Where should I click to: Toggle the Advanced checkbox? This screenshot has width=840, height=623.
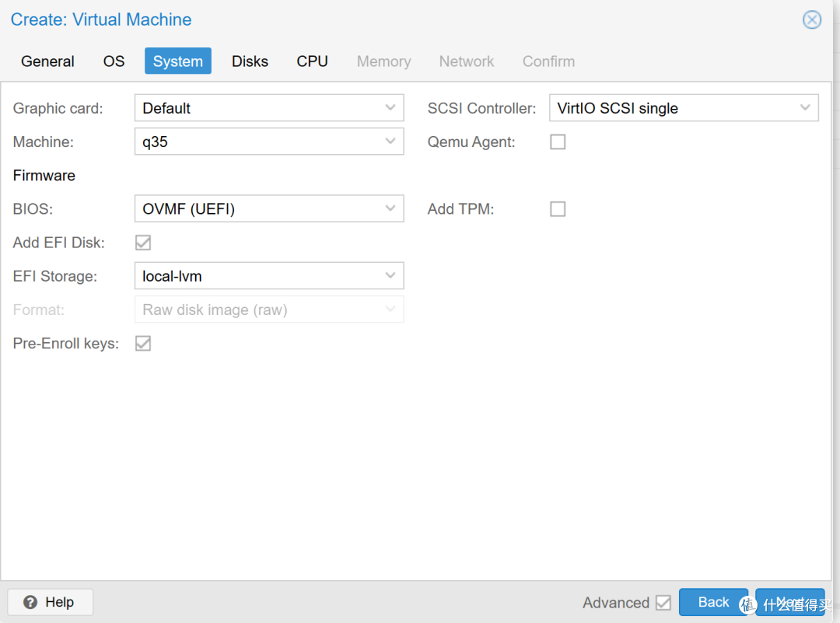(x=663, y=603)
